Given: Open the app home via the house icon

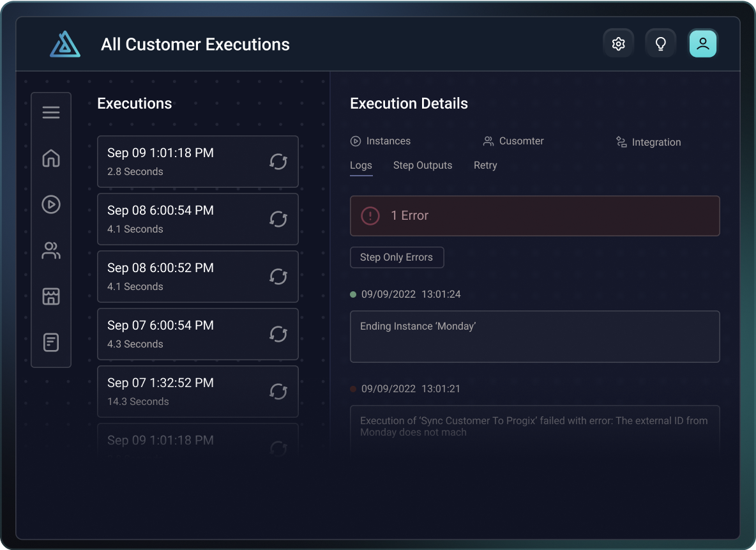Looking at the screenshot, I should 50,158.
